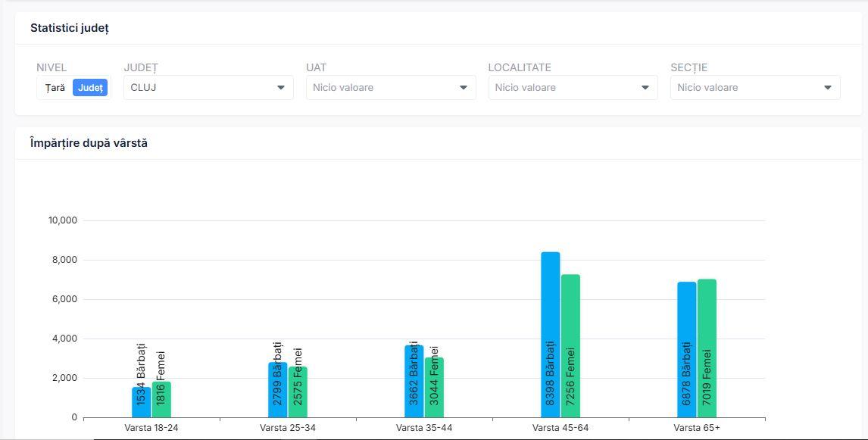Click the JUDEȚ dropdown arrow icon

coord(281,88)
